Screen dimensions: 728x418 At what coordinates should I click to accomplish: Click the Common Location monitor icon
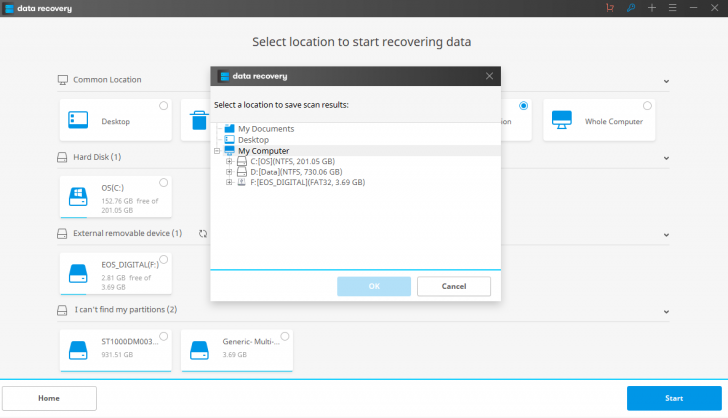click(x=63, y=80)
